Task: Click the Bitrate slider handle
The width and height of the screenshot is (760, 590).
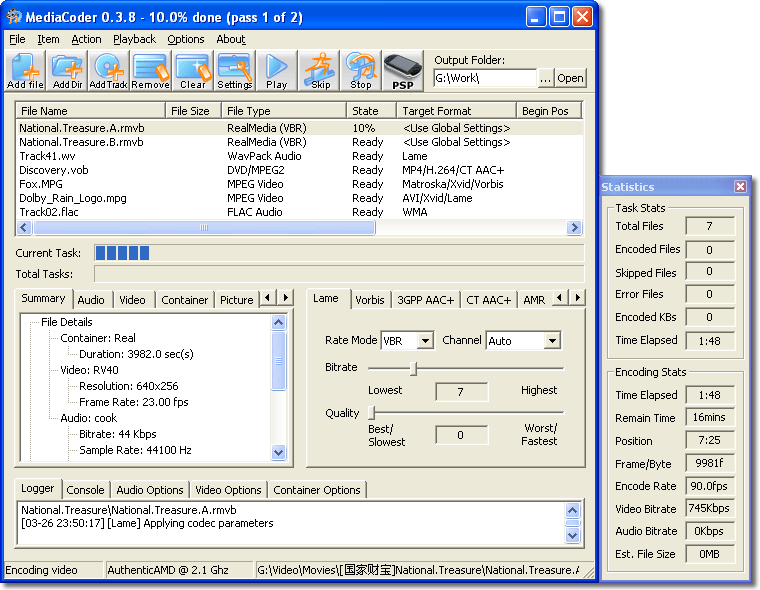Action: click(413, 368)
